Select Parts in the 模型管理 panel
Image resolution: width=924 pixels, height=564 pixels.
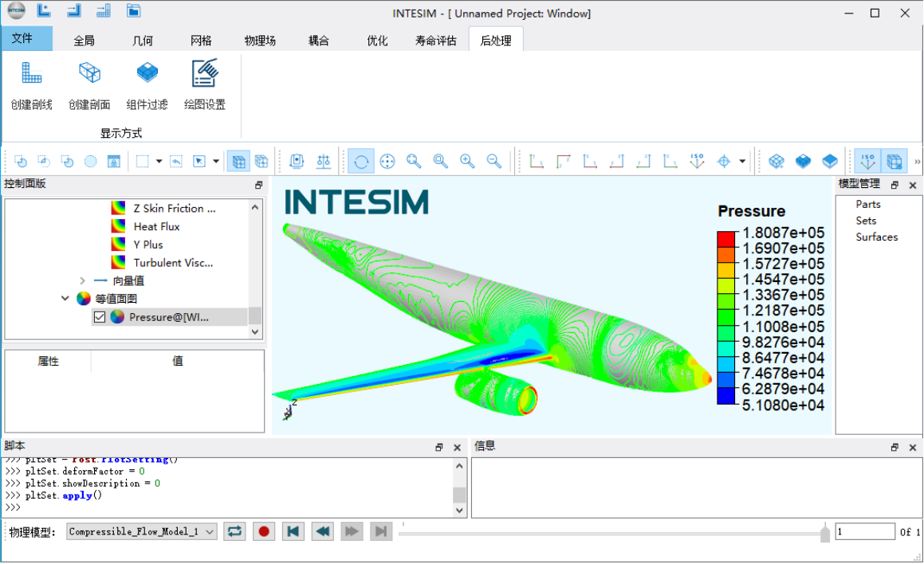coord(867,204)
